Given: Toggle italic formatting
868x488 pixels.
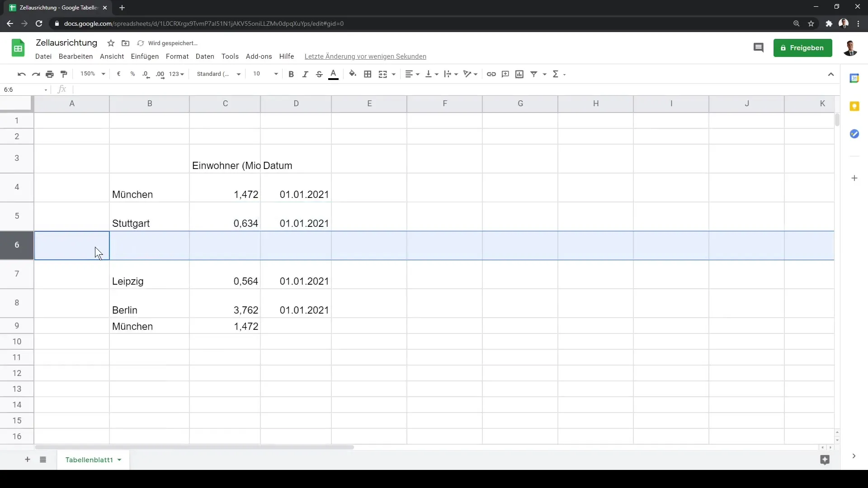Looking at the screenshot, I should [x=305, y=74].
